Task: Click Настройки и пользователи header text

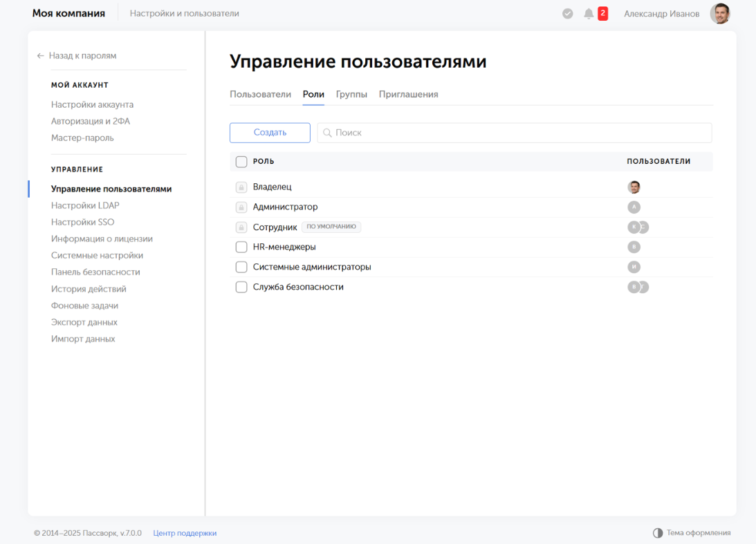Action: (184, 14)
